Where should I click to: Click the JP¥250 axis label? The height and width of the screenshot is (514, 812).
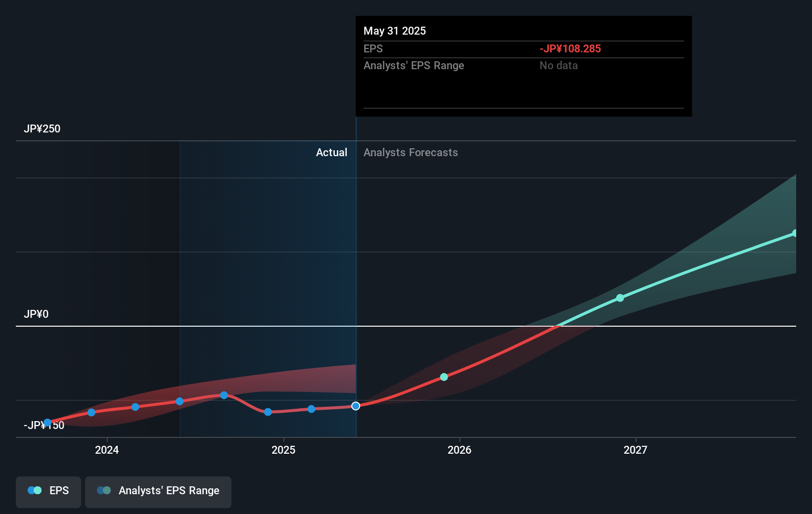[x=42, y=128]
